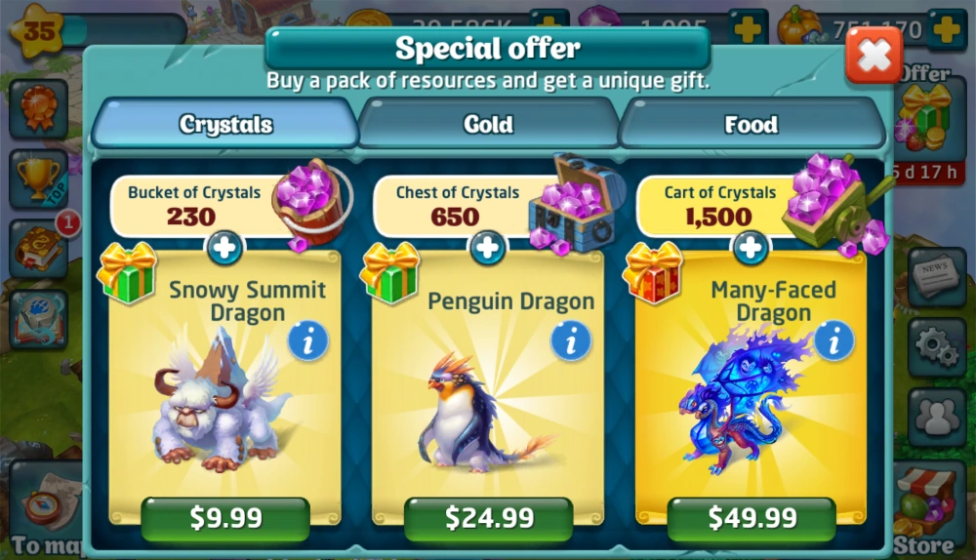Add more crystals via plus icon

coord(748,28)
